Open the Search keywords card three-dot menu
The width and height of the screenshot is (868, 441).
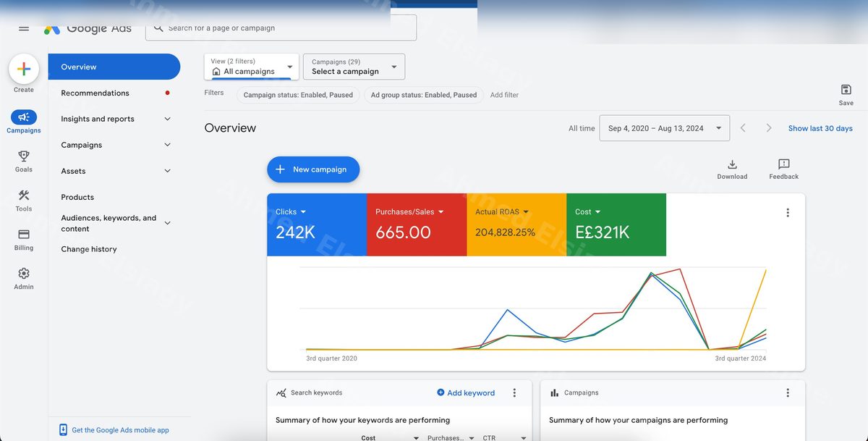coord(514,393)
